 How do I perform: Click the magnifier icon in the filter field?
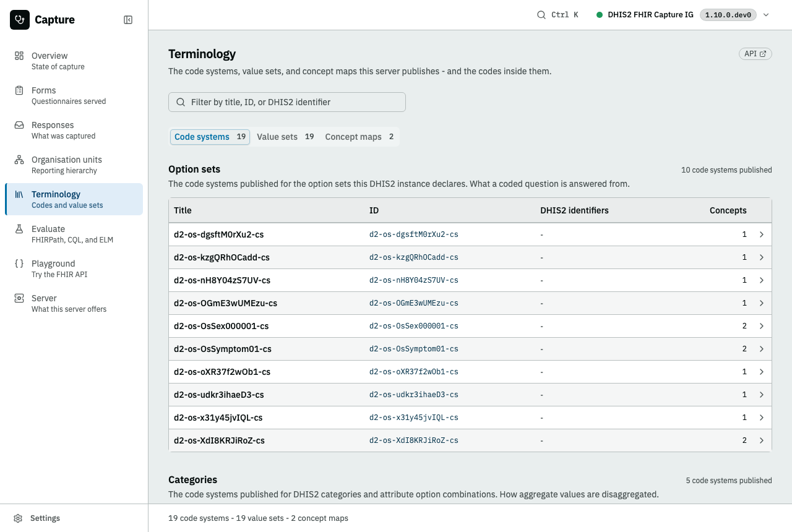click(181, 102)
